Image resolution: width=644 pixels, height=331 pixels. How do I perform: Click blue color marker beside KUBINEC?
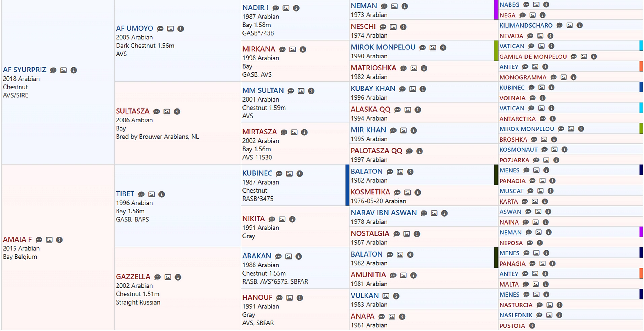tap(347, 185)
